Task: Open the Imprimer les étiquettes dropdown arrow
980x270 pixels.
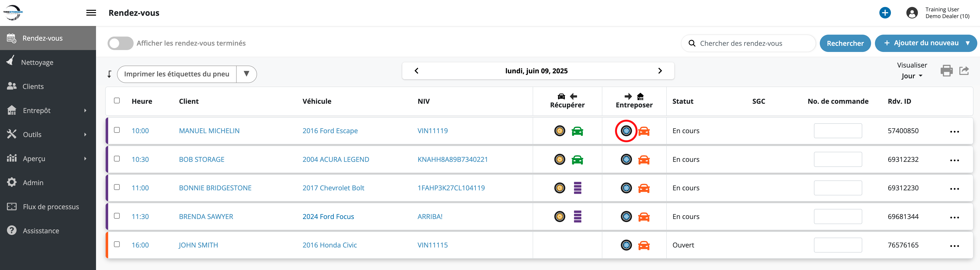Action: (x=246, y=74)
